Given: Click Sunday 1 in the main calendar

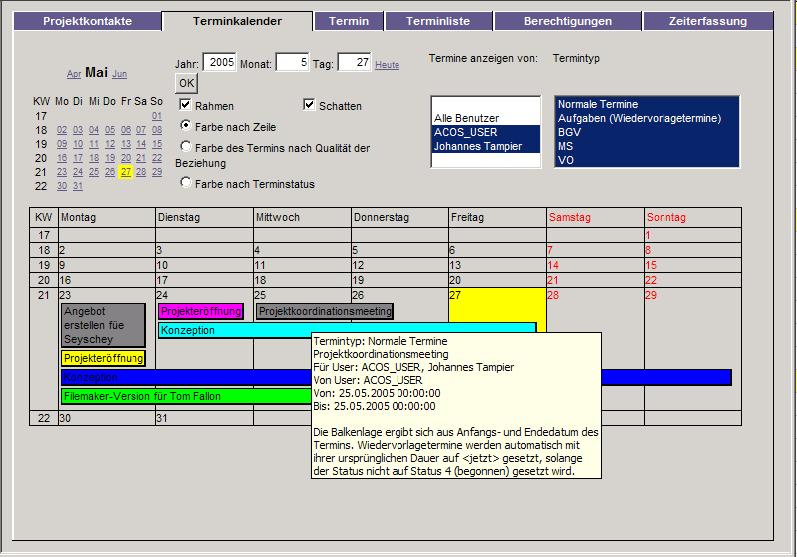Looking at the screenshot, I should 648,235.
